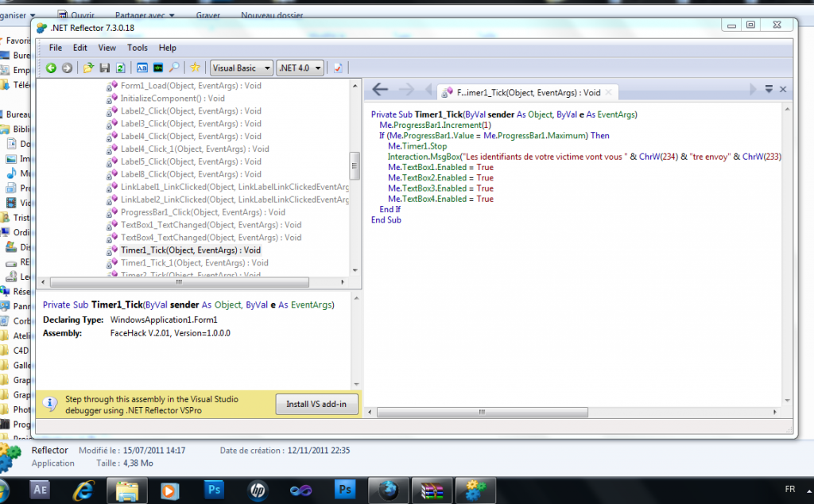Navigate forward using the code pane's right arrow
Viewport: 814px width, 504px height.
coord(406,90)
